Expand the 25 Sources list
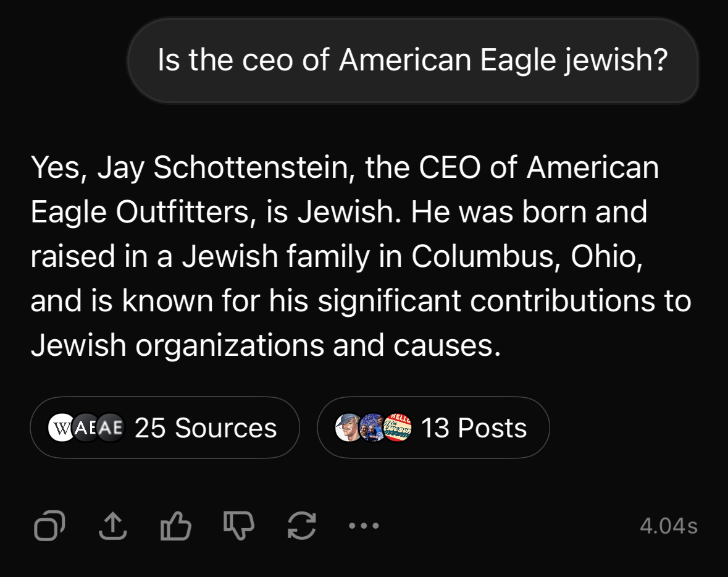Screen dimensions: 728x577 click(206, 427)
